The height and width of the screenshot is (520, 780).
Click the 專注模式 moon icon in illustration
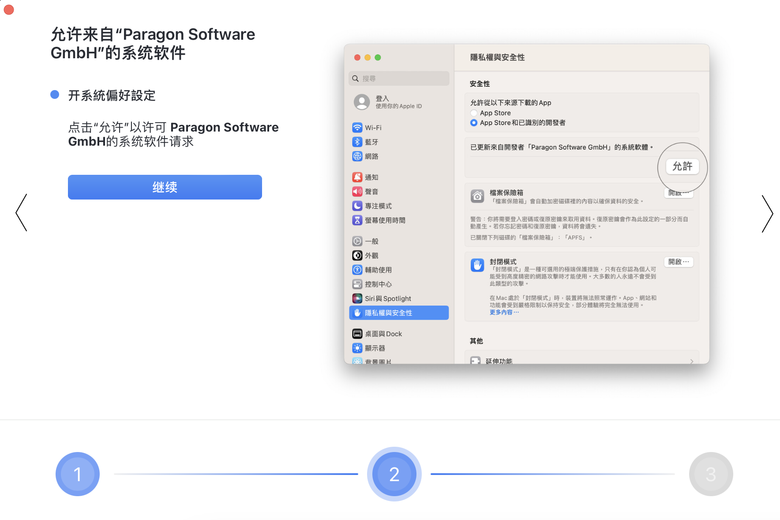click(357, 206)
